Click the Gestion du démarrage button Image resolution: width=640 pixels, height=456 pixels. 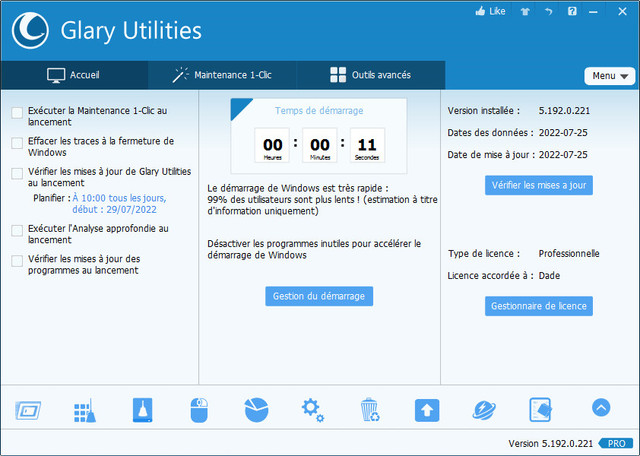point(319,296)
